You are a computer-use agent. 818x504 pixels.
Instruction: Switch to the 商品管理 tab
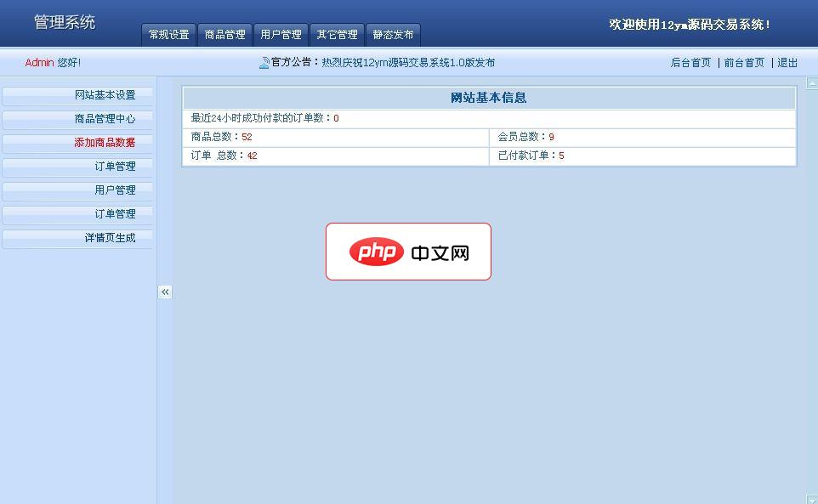click(224, 35)
